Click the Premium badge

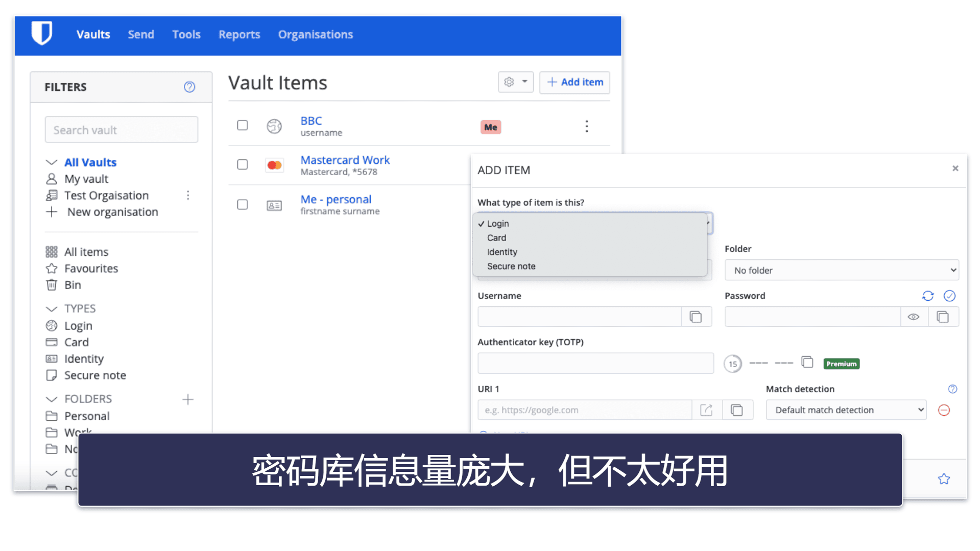pyautogui.click(x=841, y=364)
